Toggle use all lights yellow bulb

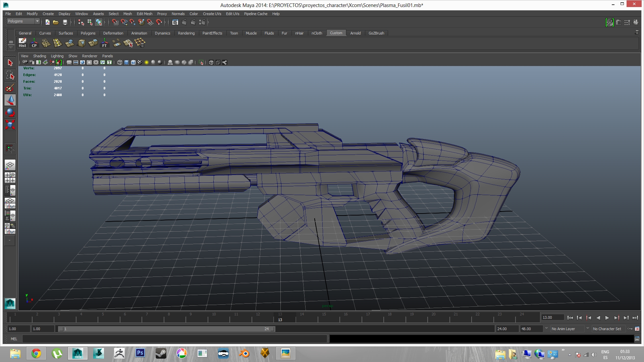tap(147, 62)
